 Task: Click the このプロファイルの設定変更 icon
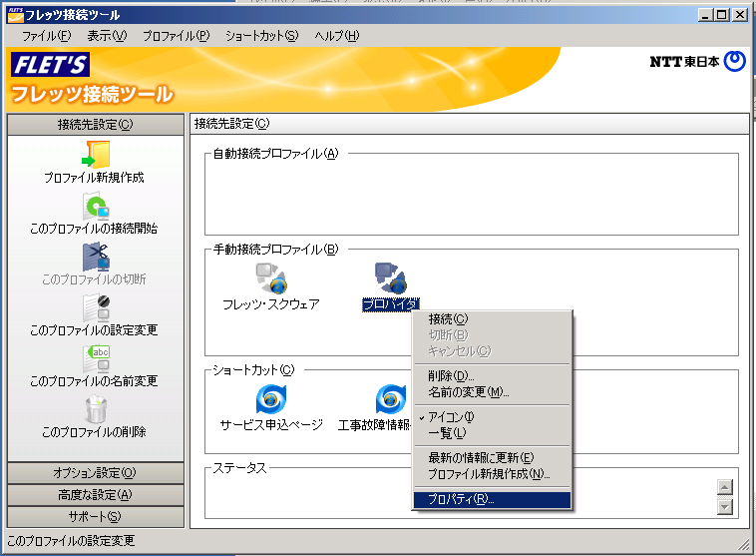[x=96, y=307]
